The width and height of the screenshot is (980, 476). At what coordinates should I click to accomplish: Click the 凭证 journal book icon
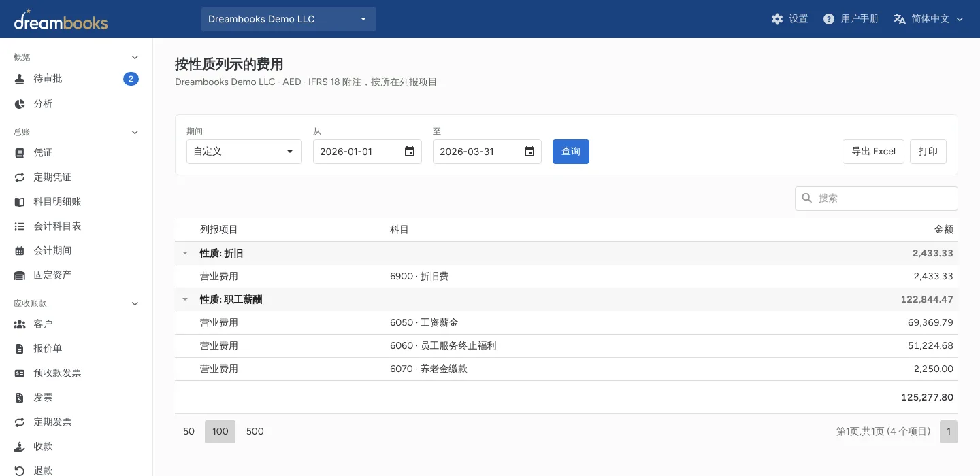[20, 152]
